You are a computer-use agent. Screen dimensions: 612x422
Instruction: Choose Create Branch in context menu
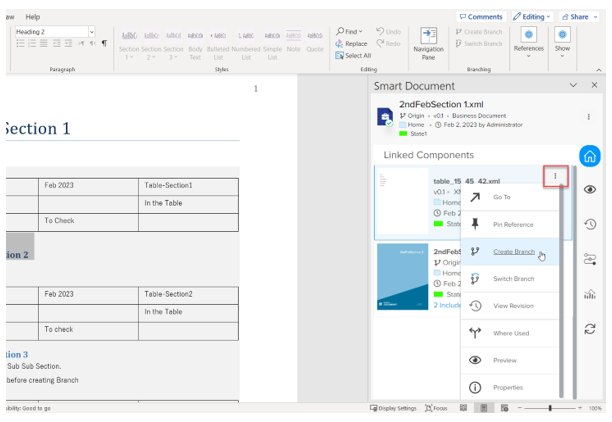click(x=509, y=252)
